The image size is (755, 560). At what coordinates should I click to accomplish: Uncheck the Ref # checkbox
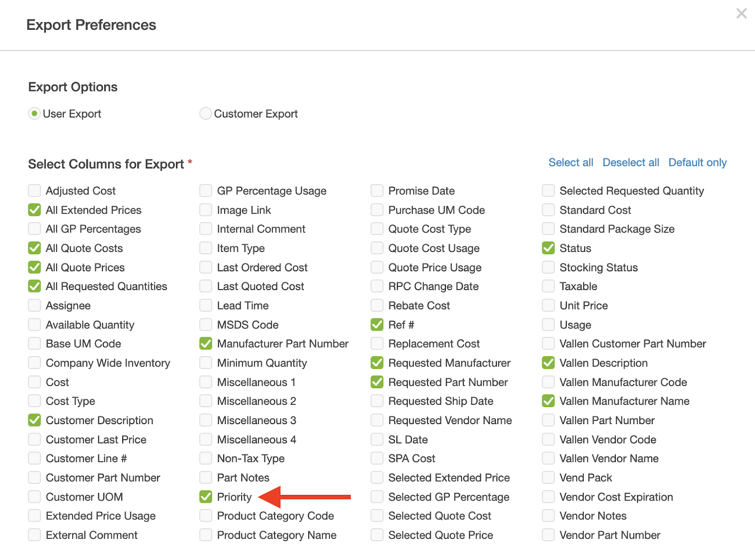click(x=377, y=325)
